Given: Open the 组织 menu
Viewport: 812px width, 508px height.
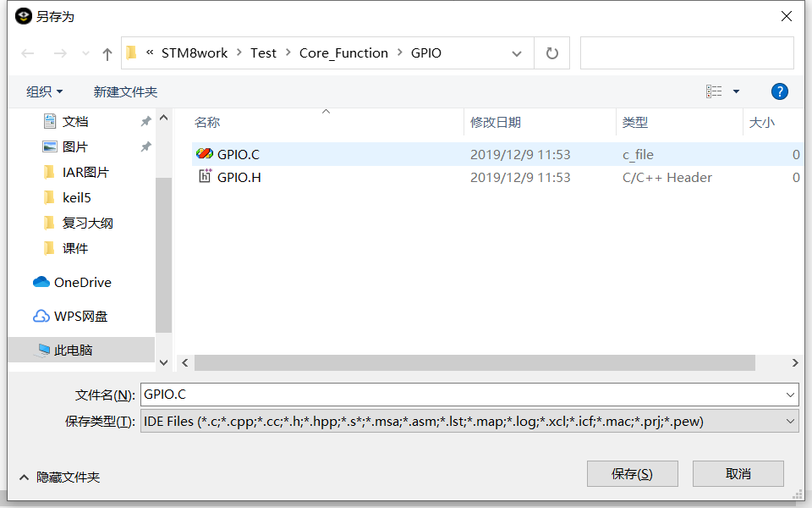Looking at the screenshot, I should [45, 91].
